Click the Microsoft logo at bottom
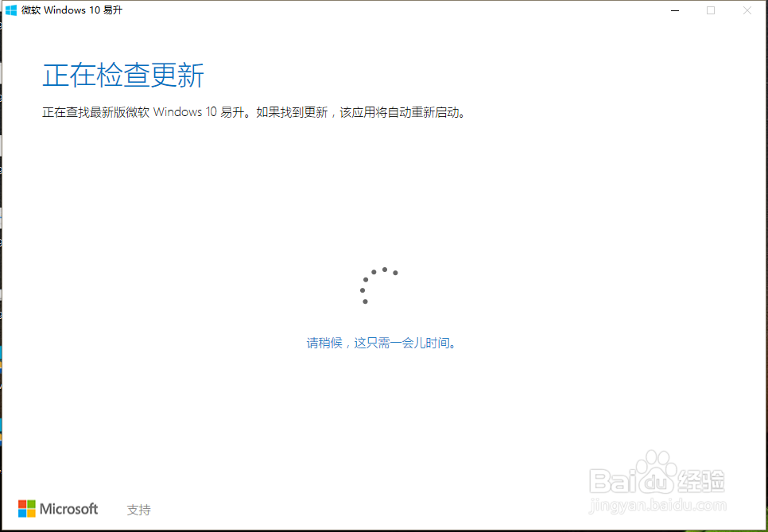768x532 pixels. click(x=58, y=509)
